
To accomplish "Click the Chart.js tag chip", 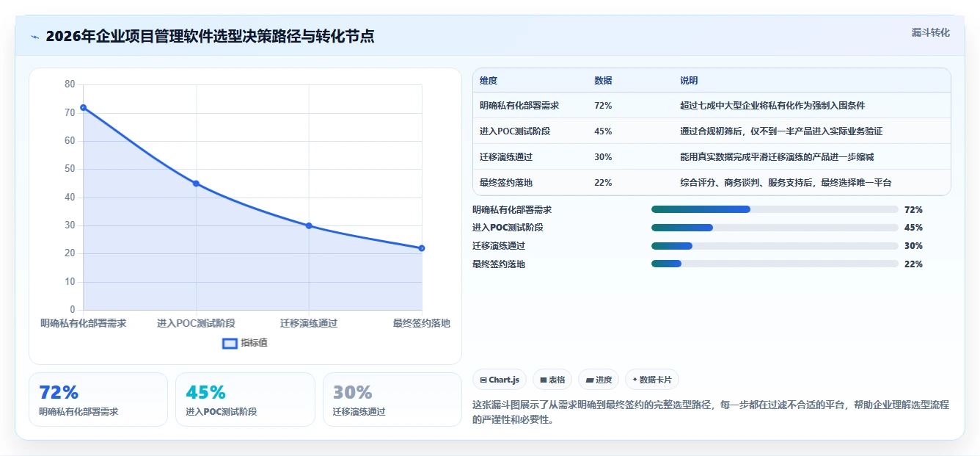I will click(x=500, y=380).
